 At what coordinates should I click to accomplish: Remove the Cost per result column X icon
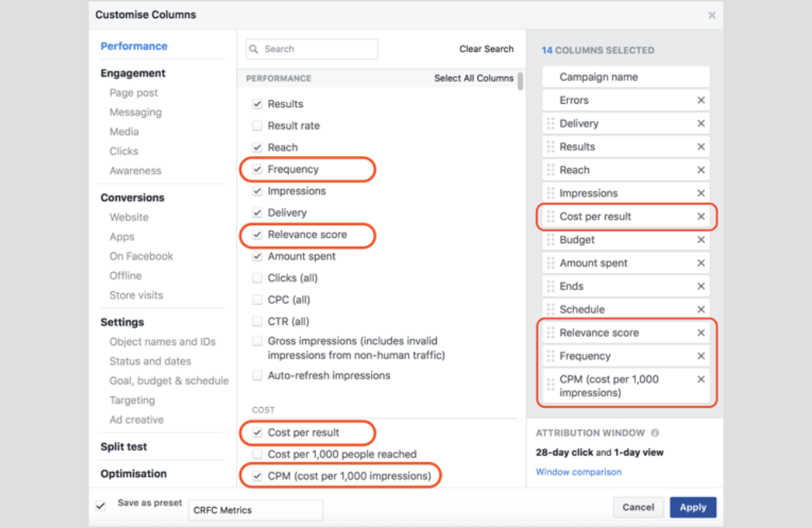pyautogui.click(x=702, y=216)
